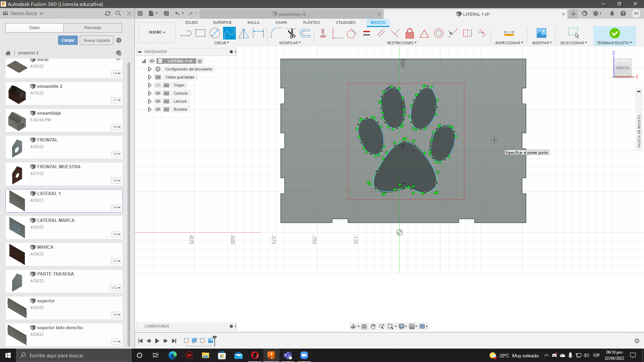Apply Horizontal/Vertical constraint
Image resolution: width=644 pixels, height=362 pixels.
(323, 33)
